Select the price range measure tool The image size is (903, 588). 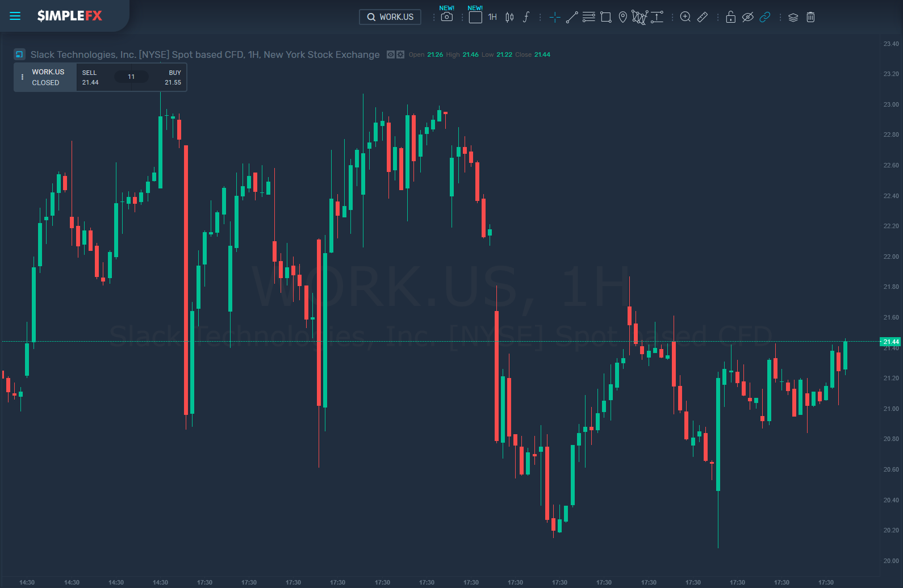[x=657, y=17]
